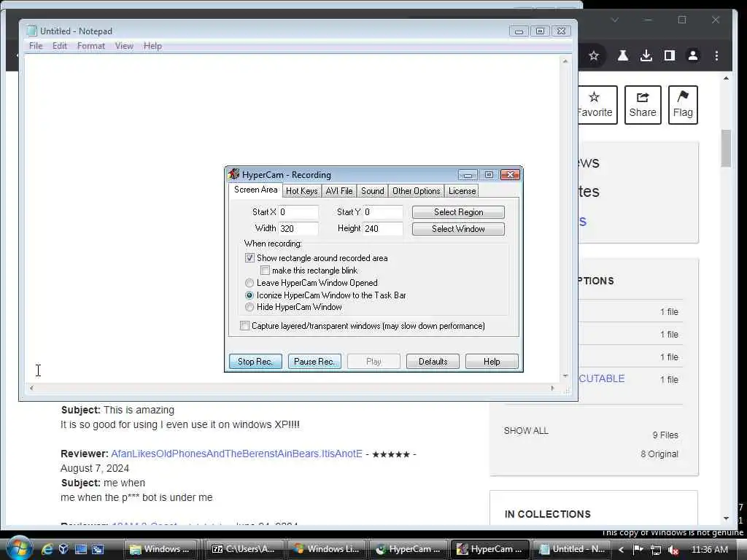Open the browser downloads icon
This screenshot has width=747, height=560.
(x=646, y=55)
